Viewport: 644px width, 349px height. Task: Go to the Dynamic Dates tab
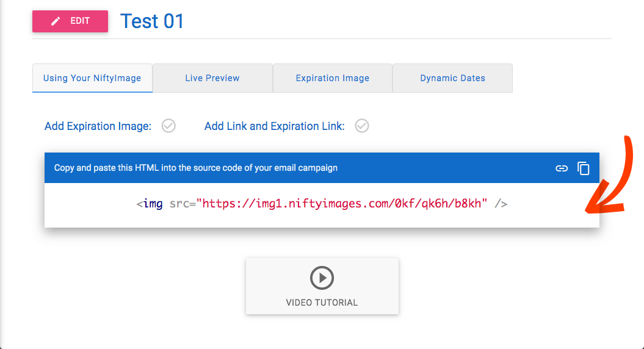[x=452, y=78]
